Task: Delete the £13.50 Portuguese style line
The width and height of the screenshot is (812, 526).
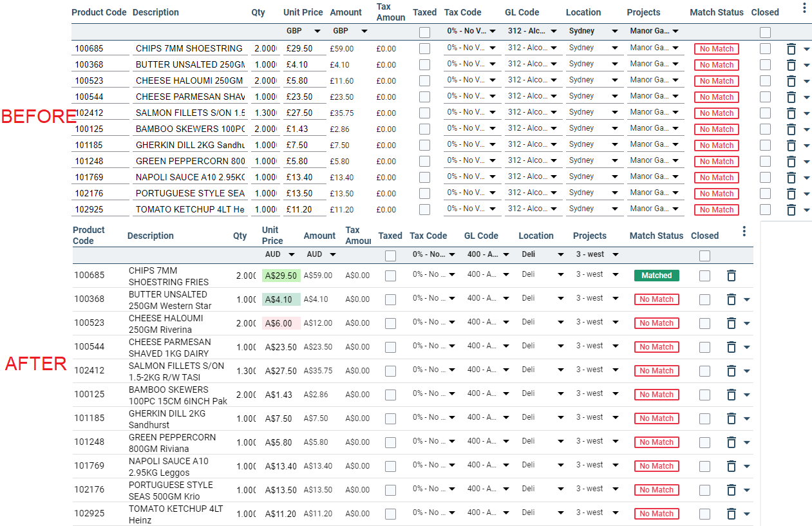Action: [791, 194]
